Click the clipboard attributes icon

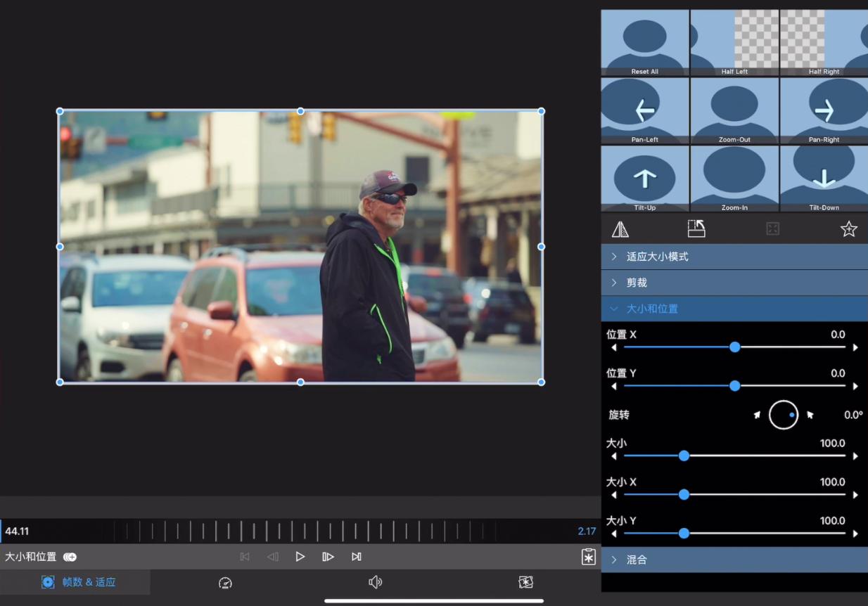588,557
